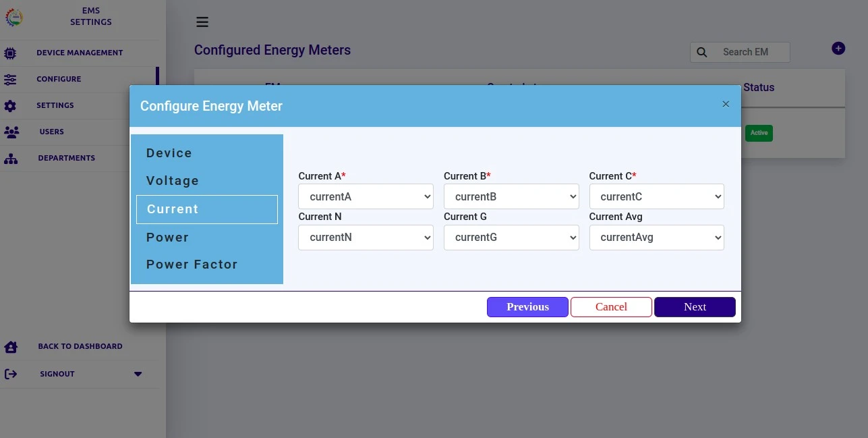This screenshot has width=868, height=438.
Task: Focus the Search EM input field
Action: click(740, 52)
